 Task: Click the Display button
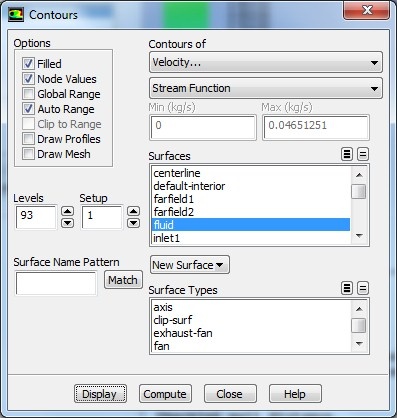pos(100,394)
